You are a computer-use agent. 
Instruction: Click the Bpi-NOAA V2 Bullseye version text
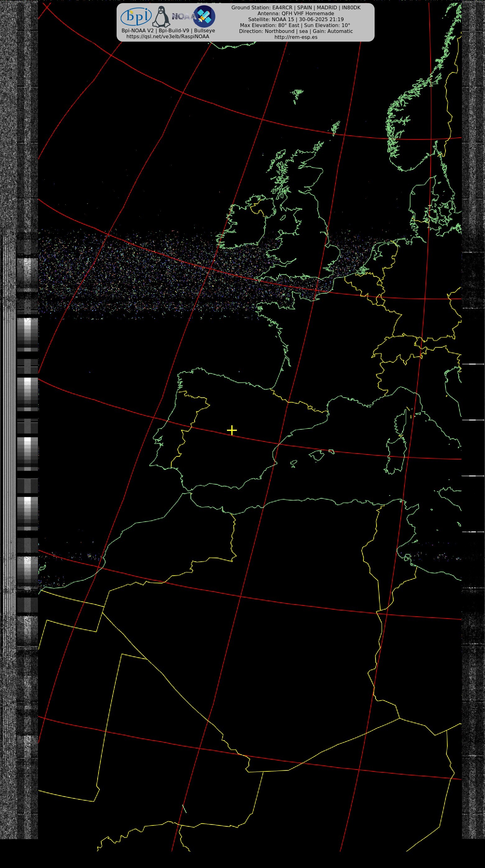(168, 31)
